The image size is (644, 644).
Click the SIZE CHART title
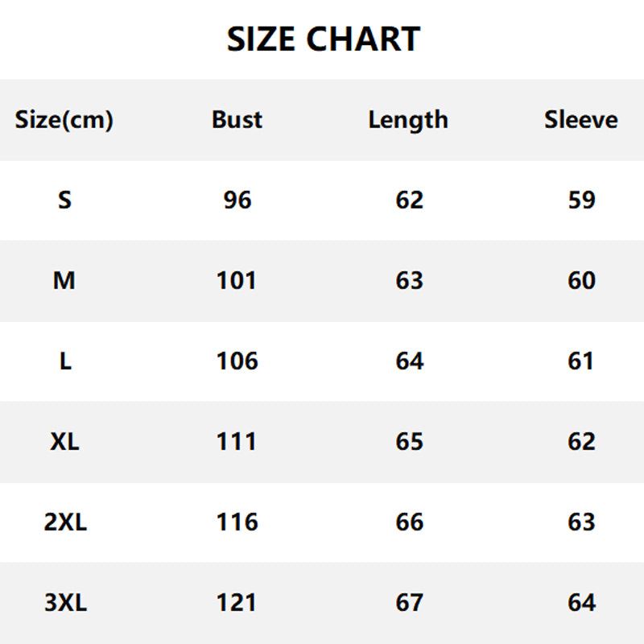tap(323, 39)
